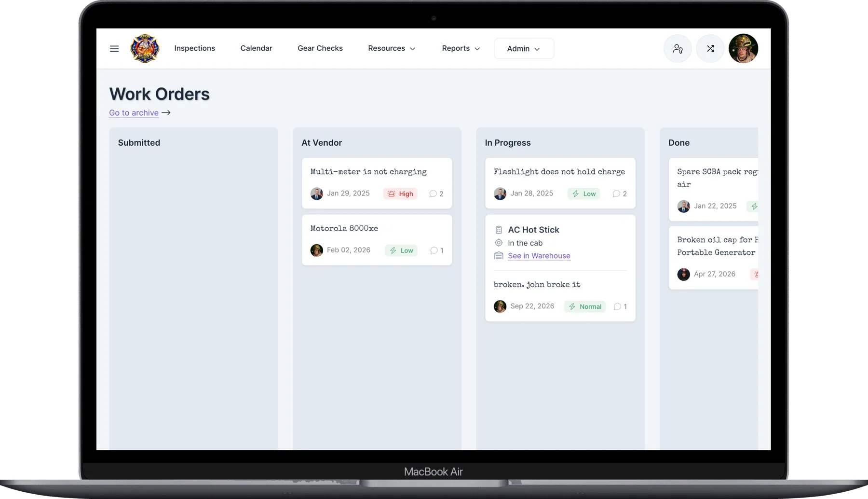868x499 pixels.
Task: Click the High priority badge
Action: [x=401, y=194]
